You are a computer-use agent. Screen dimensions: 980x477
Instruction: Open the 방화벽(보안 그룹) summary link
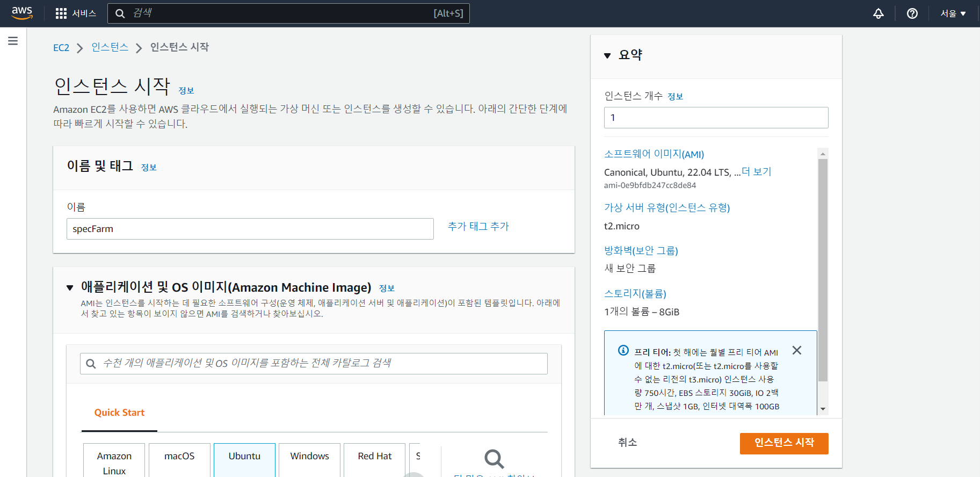pyautogui.click(x=641, y=251)
